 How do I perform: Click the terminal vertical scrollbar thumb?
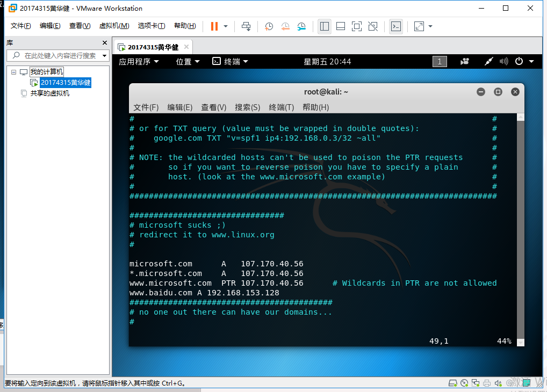coord(521,229)
